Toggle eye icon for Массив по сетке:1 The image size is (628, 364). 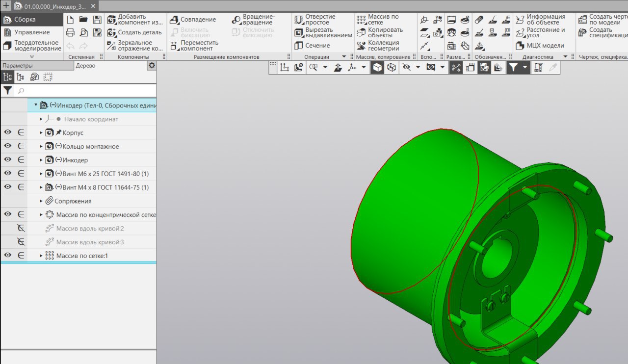point(7,256)
